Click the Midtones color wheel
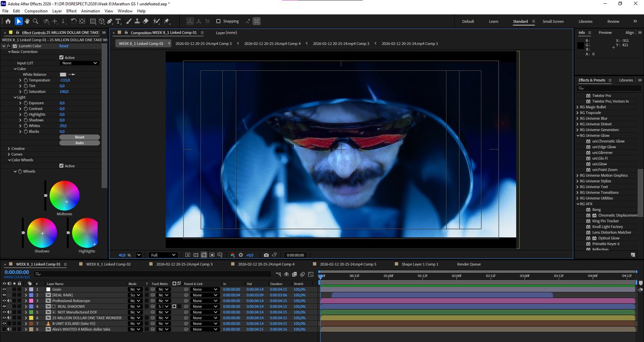644x342 pixels. (x=64, y=196)
